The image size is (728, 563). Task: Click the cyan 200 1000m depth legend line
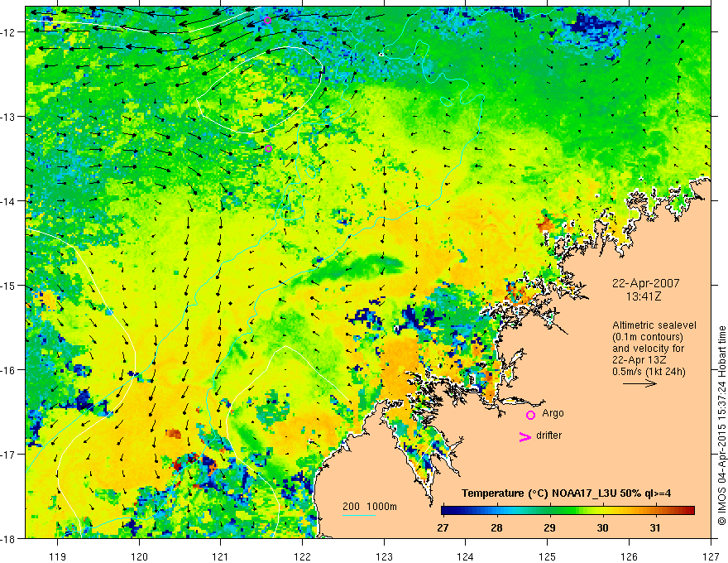[359, 515]
